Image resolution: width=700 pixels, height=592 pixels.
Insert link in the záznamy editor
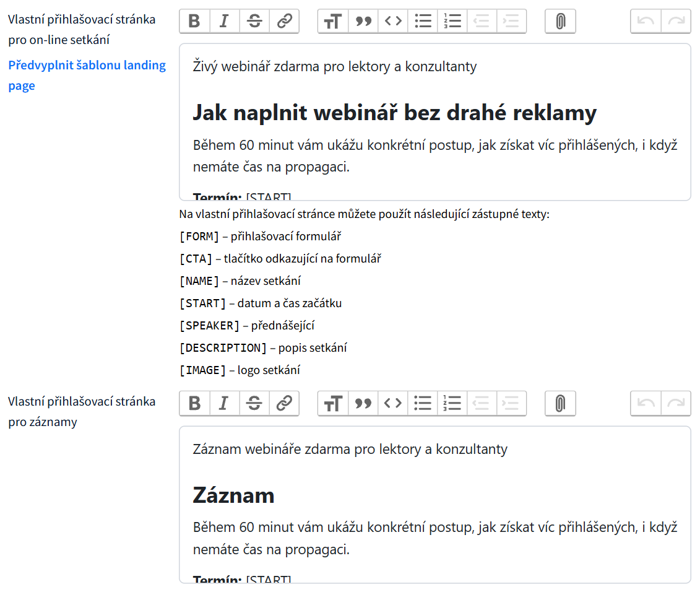coord(284,404)
